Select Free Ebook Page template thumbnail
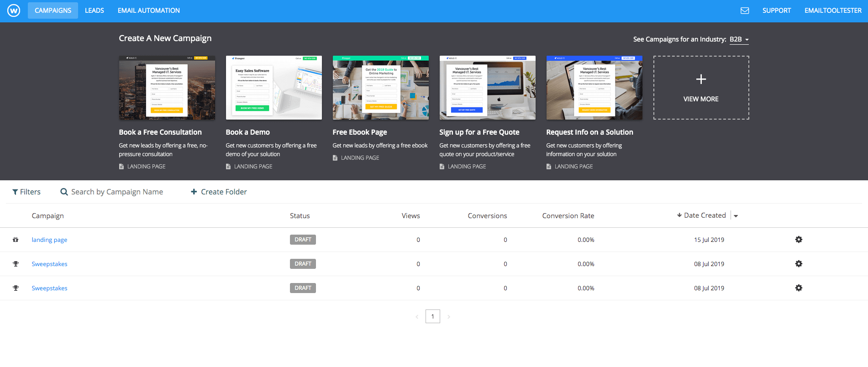868x367 pixels. point(380,88)
